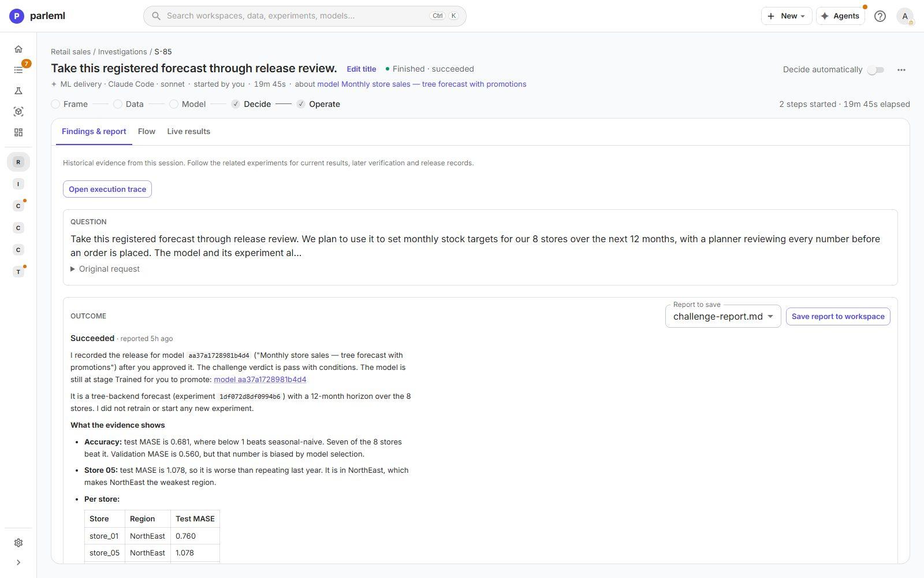The image size is (924, 578).
Task: Open the task list icon with badge 7
Action: [x=18, y=70]
